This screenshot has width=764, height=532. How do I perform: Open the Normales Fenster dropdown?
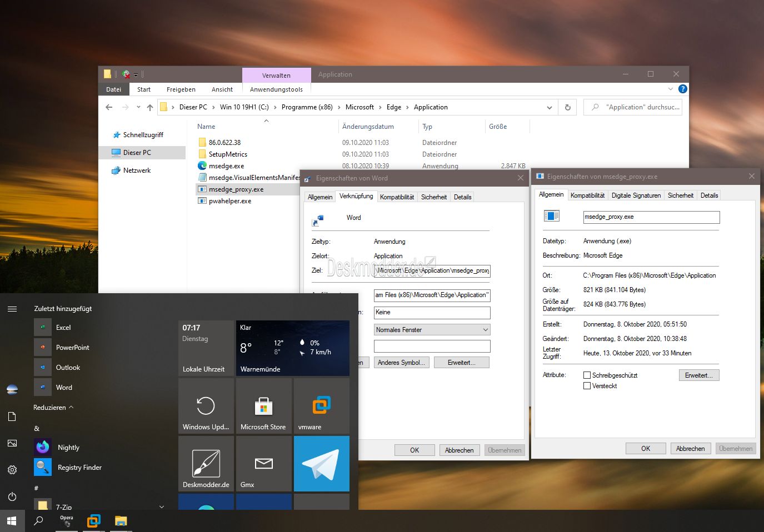point(432,330)
